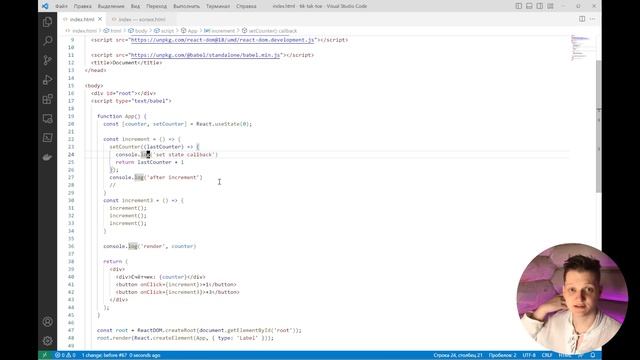Click '<title>Document</title>' on line 12

point(127,63)
